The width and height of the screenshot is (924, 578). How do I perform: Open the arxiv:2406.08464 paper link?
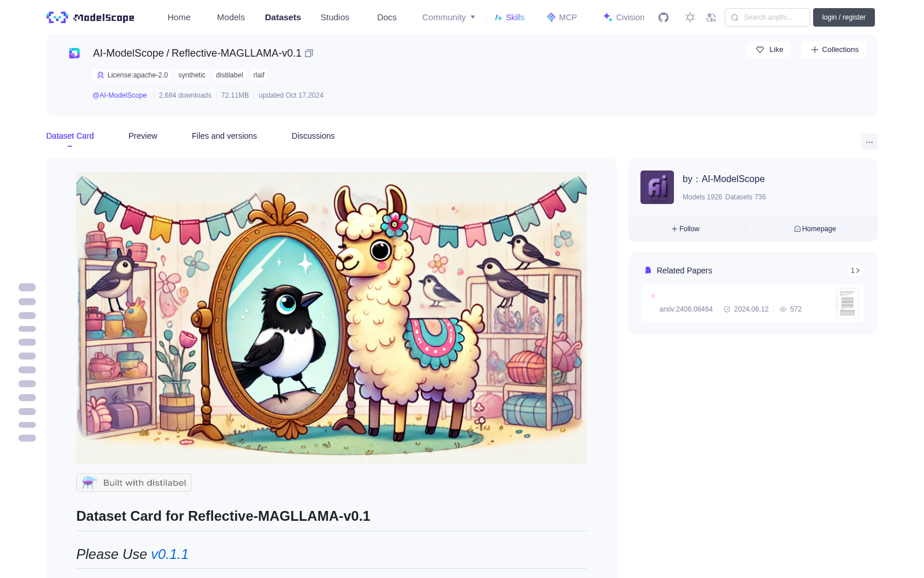click(686, 309)
